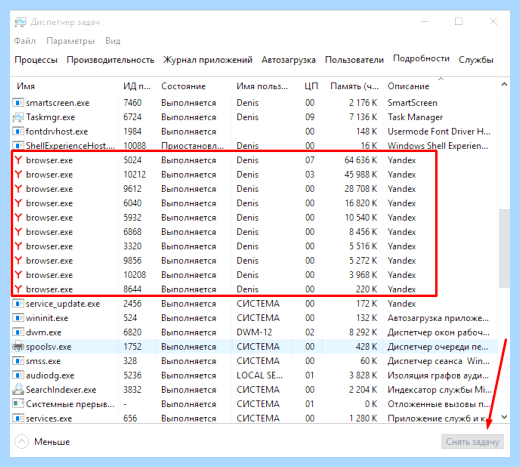Switch to the Журнал приложений tab

[207, 60]
